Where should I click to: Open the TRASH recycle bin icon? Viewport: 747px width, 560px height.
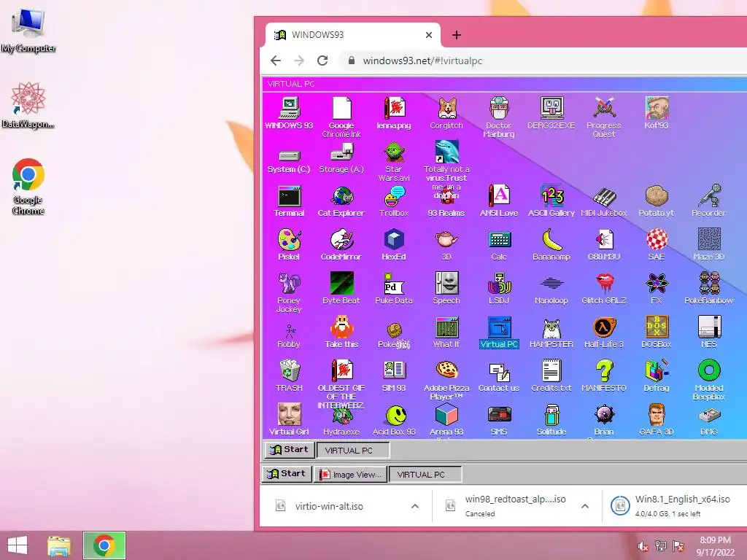coord(289,376)
